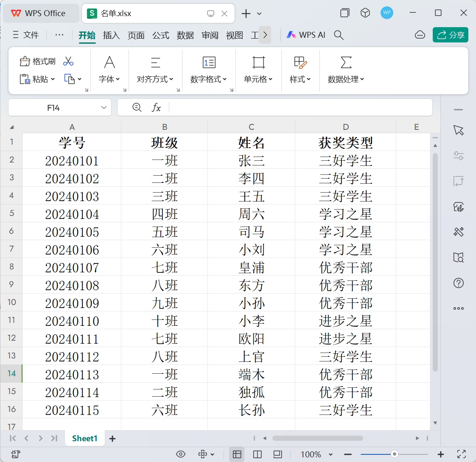
Task: Open the 数字格式 number format dropdown
Action: (208, 79)
